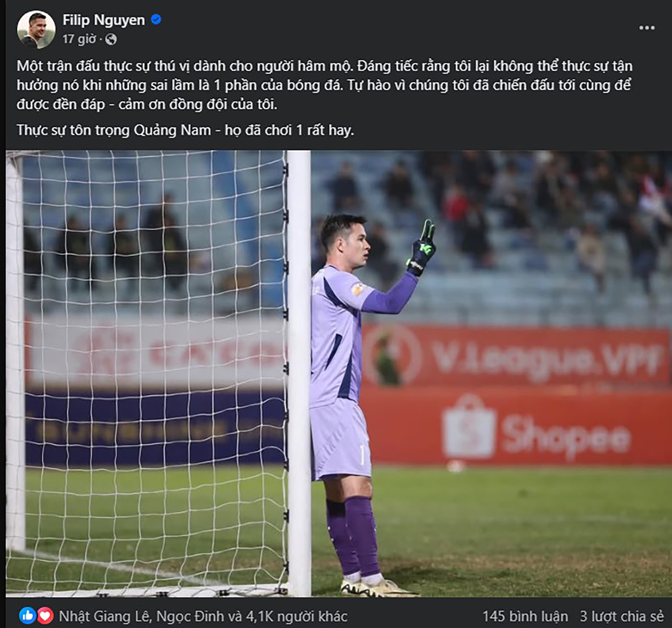Click the post's first paragraph text
The width and height of the screenshot is (672, 628).
click(x=325, y=85)
